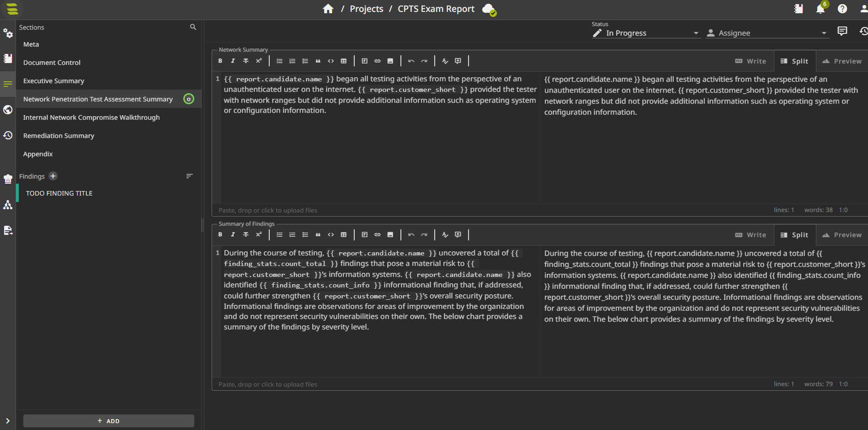
Task: Add a new finding with plus icon
Action: tap(53, 176)
